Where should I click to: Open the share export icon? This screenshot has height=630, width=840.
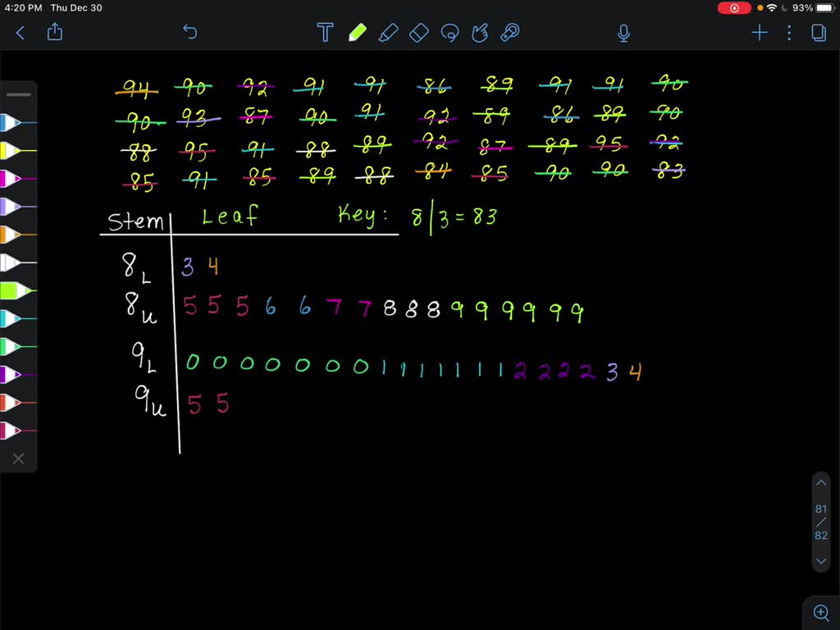(x=55, y=33)
